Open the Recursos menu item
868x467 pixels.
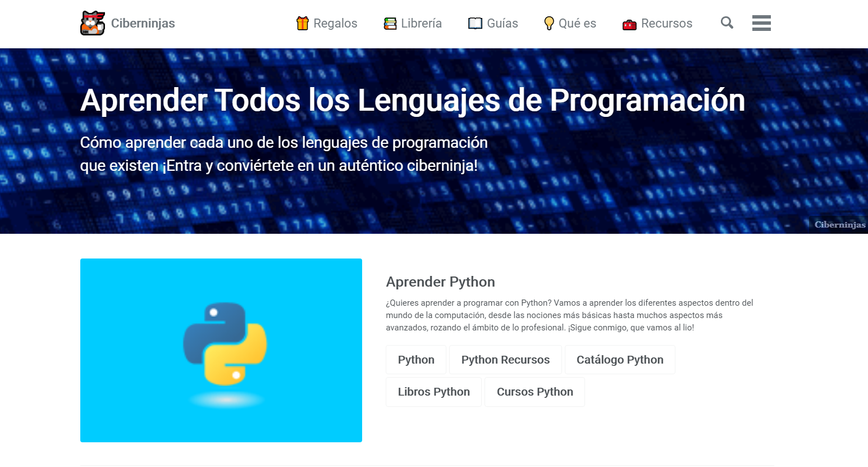(666, 23)
